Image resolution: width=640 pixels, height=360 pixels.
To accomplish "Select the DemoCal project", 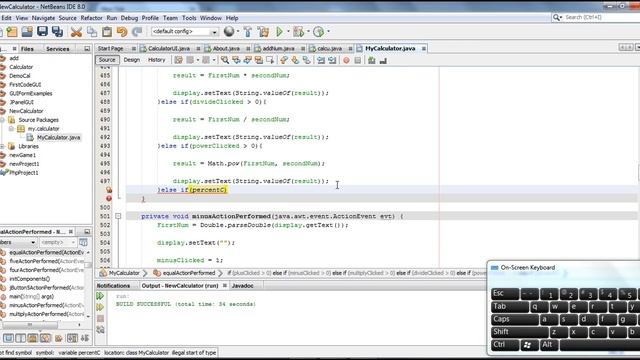I will (x=20, y=76).
